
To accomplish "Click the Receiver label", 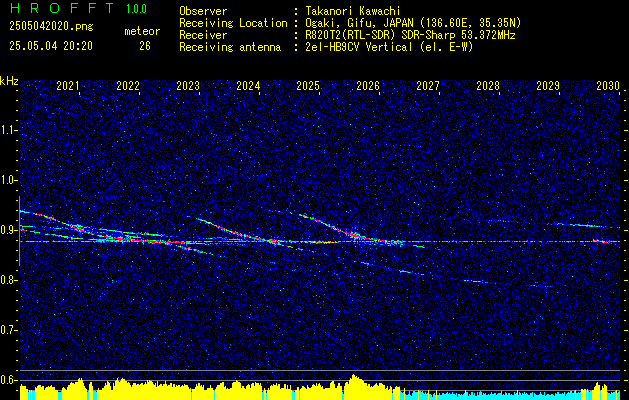I will (203, 35).
